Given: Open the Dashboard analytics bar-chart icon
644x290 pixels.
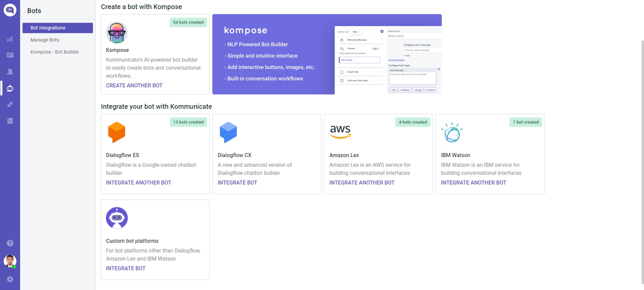Looking at the screenshot, I should click(10, 39).
